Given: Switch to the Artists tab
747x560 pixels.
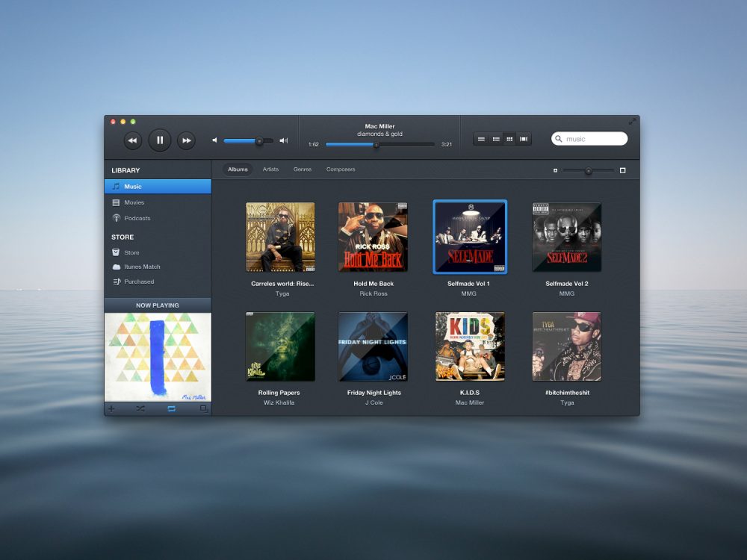Looking at the screenshot, I should pos(270,169).
